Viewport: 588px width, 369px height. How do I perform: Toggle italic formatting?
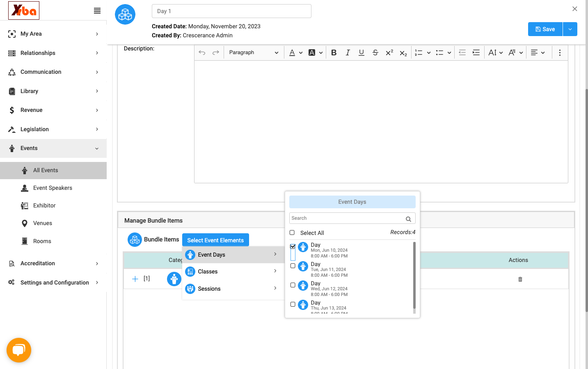point(348,52)
